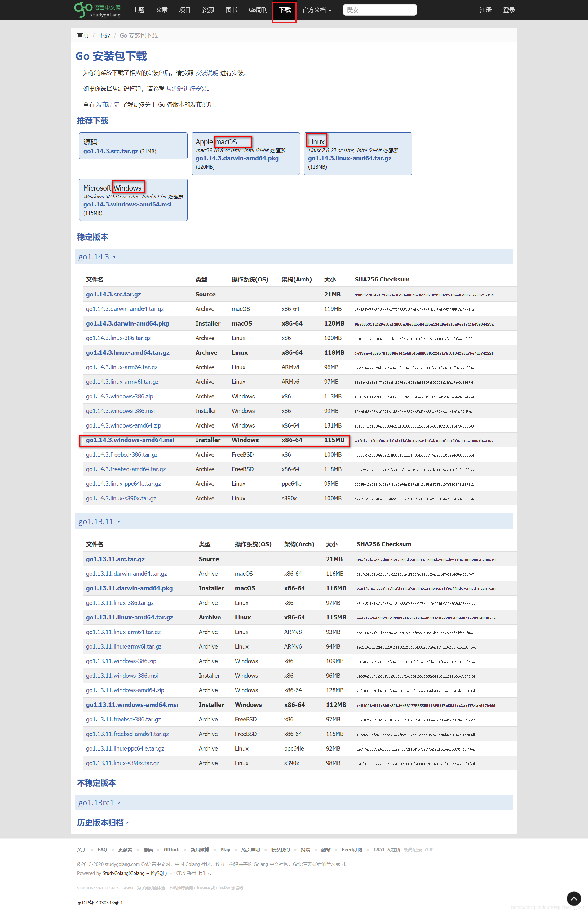Click go1.13.11.windows-amd64.zip in table
The height and width of the screenshot is (913, 588).
coord(125,690)
